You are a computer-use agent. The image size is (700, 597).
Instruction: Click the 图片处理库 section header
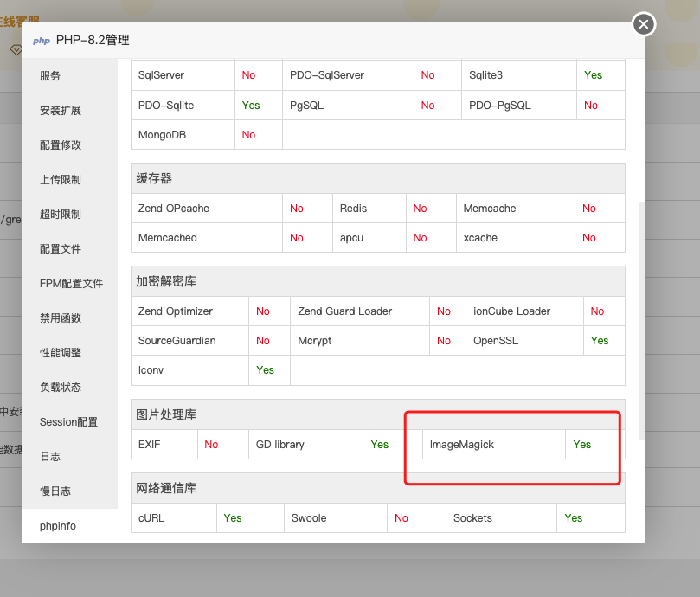[x=377, y=414]
